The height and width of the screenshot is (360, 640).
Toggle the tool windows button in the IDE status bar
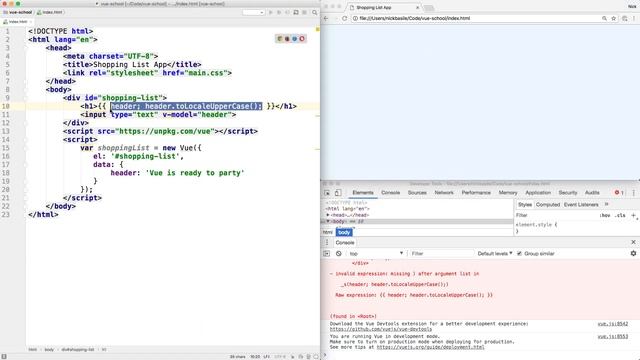[x=4, y=356]
